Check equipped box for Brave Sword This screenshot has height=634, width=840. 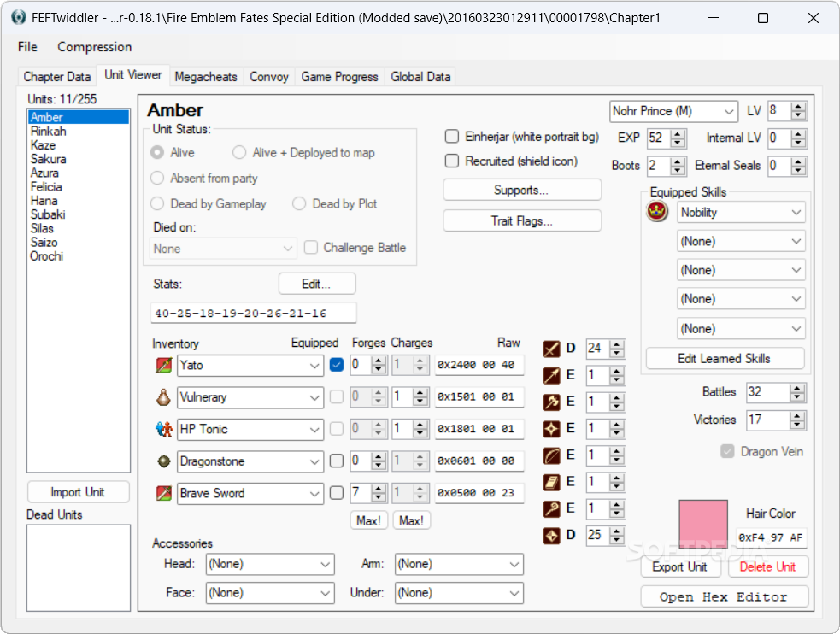[337, 493]
